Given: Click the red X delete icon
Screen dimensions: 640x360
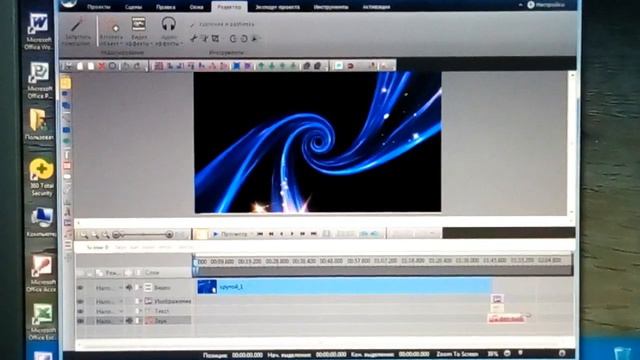Looking at the screenshot, I should tap(102, 66).
